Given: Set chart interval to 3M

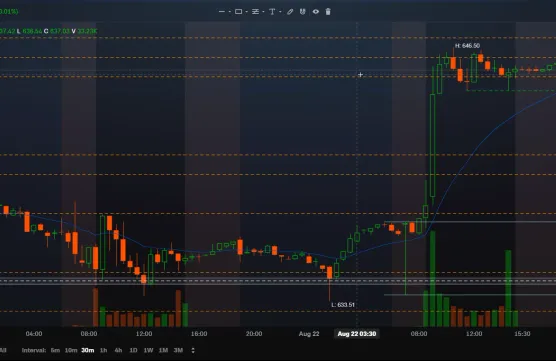Looking at the screenshot, I should pos(178,350).
